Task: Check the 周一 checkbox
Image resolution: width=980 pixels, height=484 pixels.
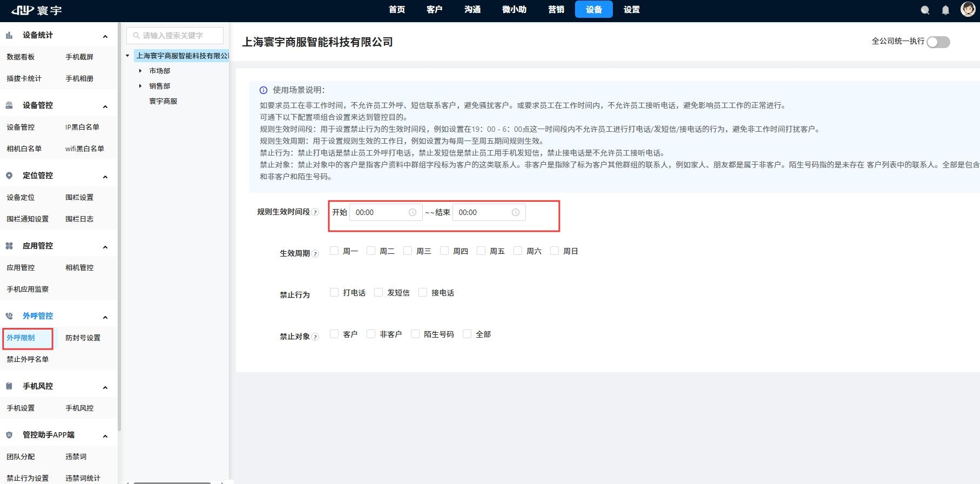Action: point(334,251)
